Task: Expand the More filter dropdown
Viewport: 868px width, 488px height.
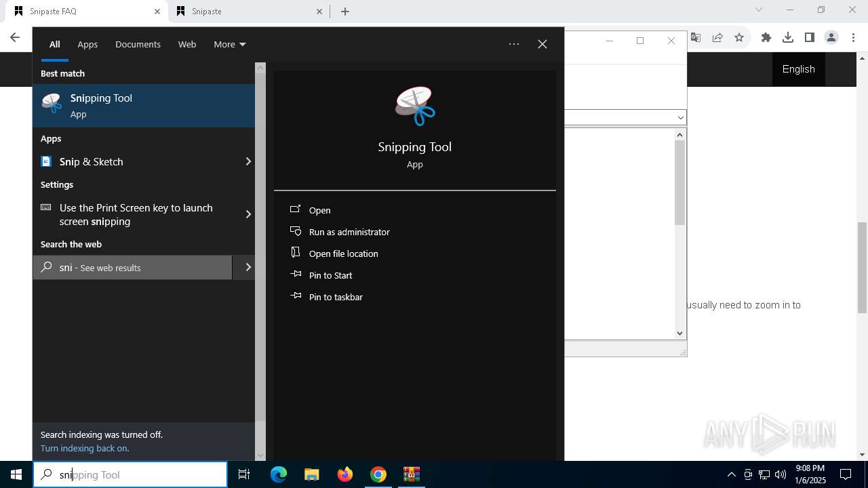Action: pos(230,44)
